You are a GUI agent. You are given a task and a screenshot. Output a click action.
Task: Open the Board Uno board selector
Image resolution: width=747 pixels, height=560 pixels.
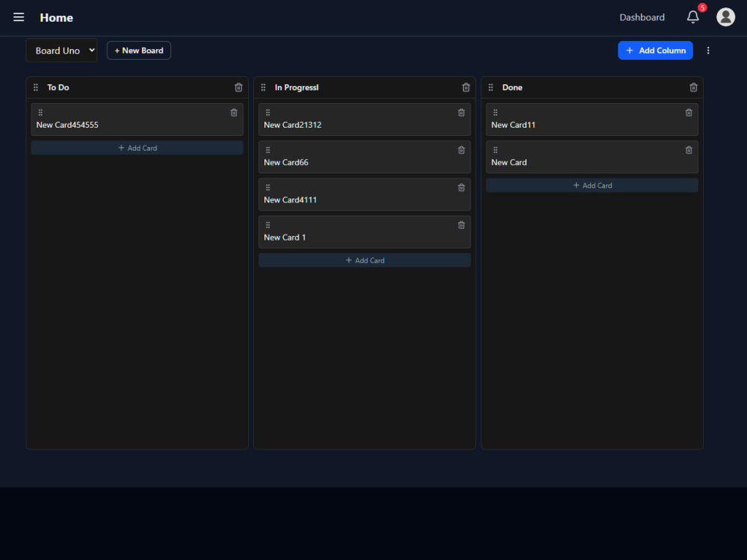(x=61, y=51)
